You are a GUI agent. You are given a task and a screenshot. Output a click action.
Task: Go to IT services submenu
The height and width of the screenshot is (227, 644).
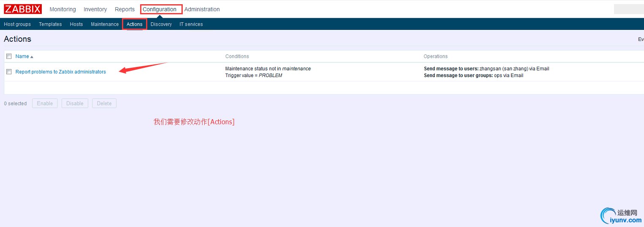191,24
